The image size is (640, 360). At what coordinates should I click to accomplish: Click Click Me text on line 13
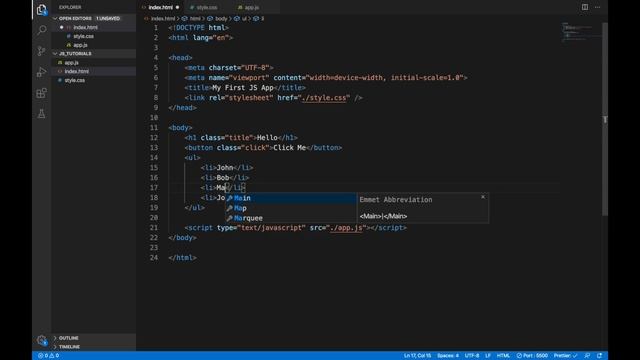click(x=289, y=148)
